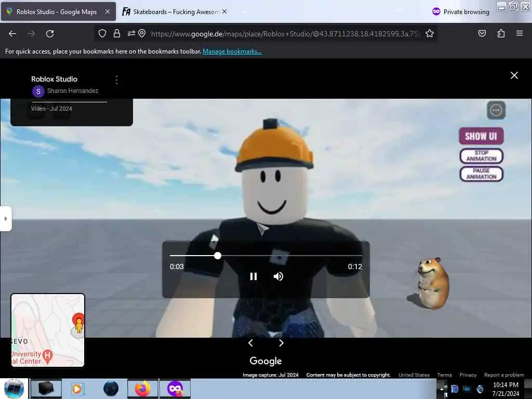
Task: Click the Google logo
Action: click(265, 361)
